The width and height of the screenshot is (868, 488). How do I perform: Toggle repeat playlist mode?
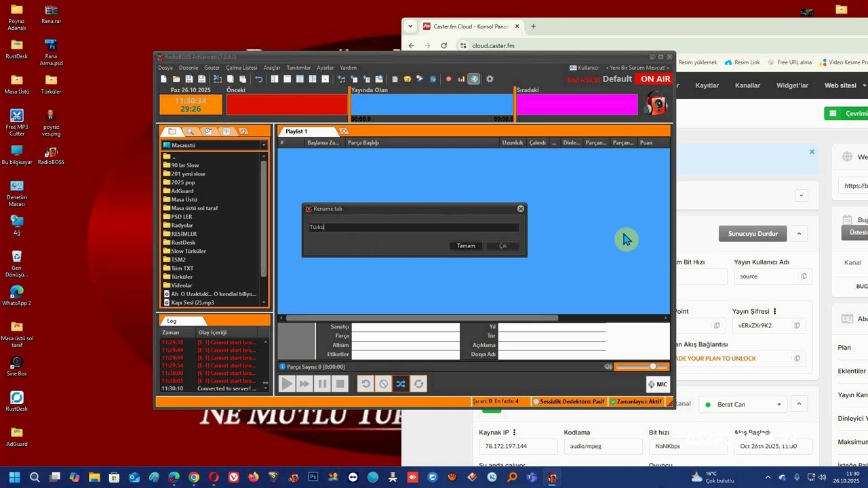click(418, 384)
